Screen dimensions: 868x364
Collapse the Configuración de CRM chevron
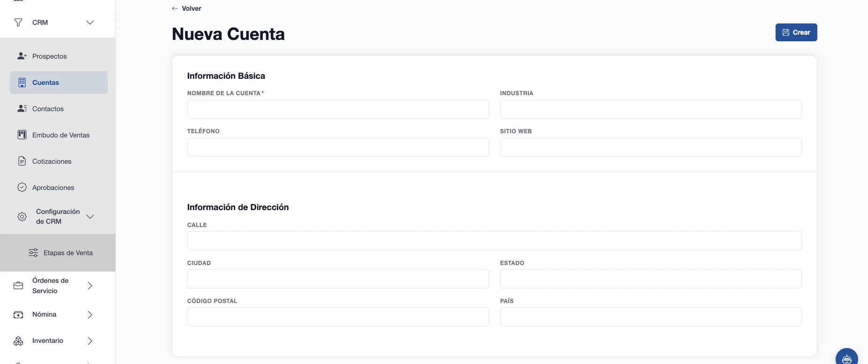coord(90,217)
